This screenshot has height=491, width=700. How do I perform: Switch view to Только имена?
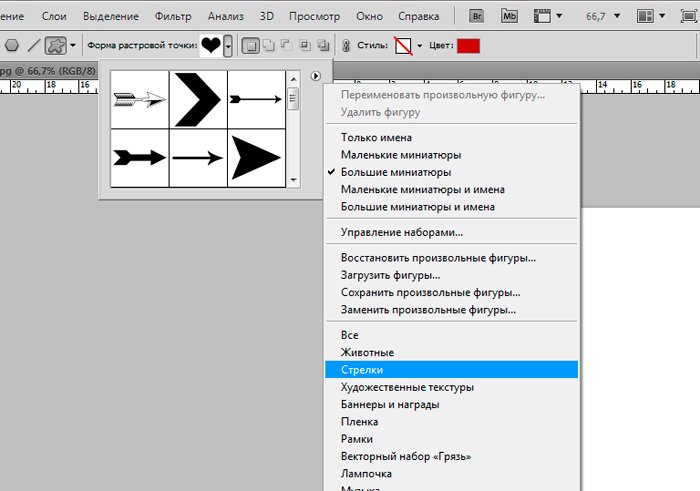click(x=376, y=137)
